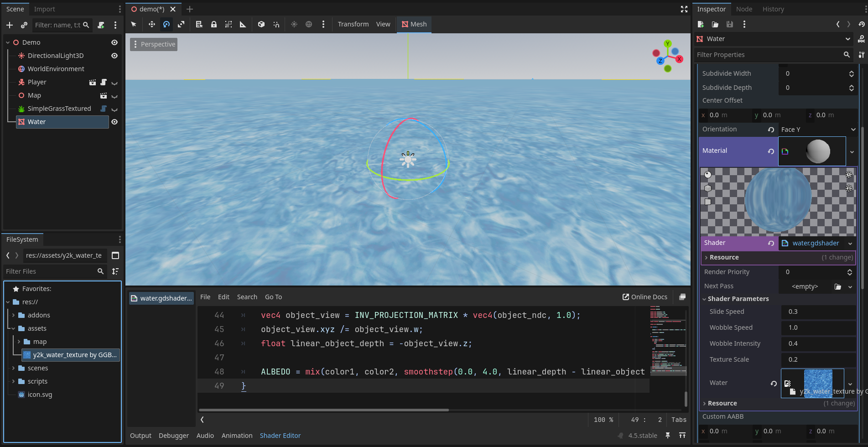
Task: Switch to the Node tab
Action: (x=744, y=9)
